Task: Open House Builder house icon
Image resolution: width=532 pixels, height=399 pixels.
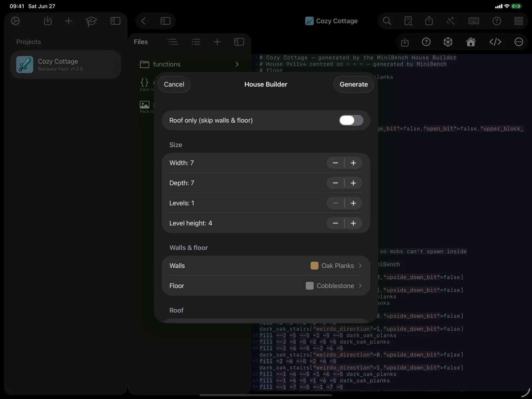Action: (x=470, y=42)
